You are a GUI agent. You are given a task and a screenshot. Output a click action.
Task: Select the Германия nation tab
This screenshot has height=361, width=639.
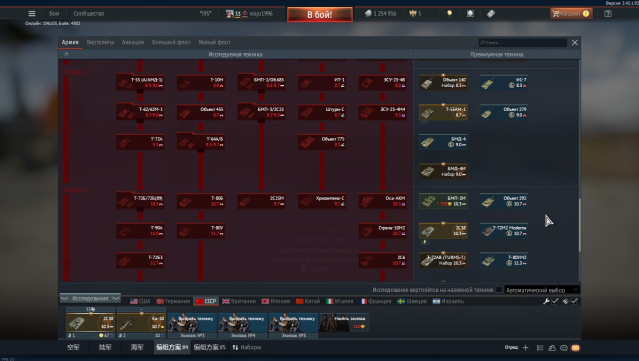[x=173, y=301]
